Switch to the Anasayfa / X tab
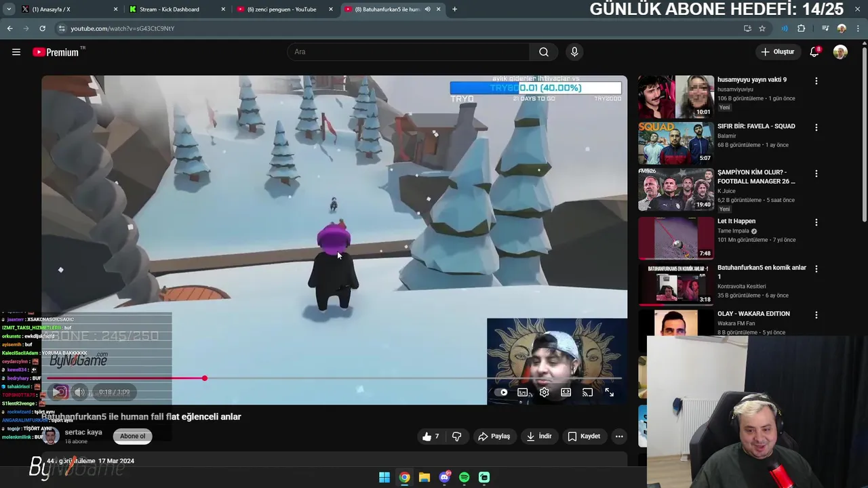 click(71, 9)
